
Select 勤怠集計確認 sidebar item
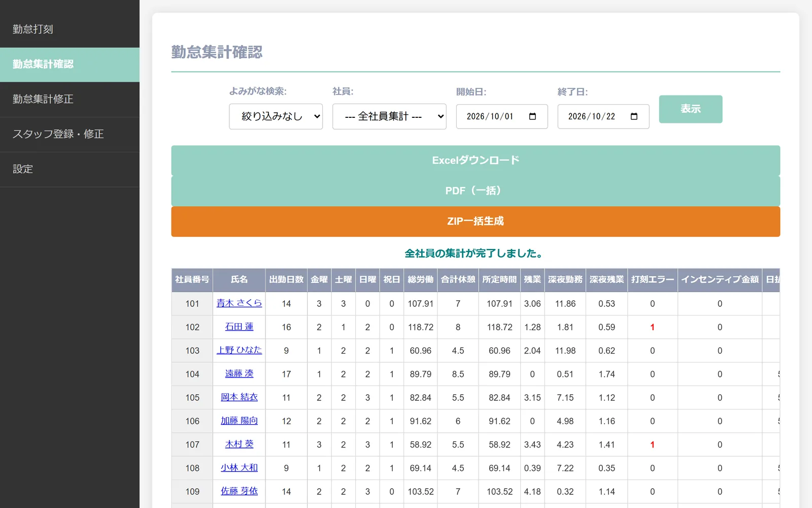[70, 64]
